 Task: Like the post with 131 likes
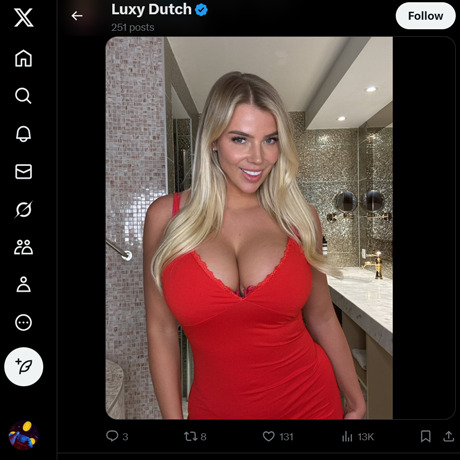point(278,436)
